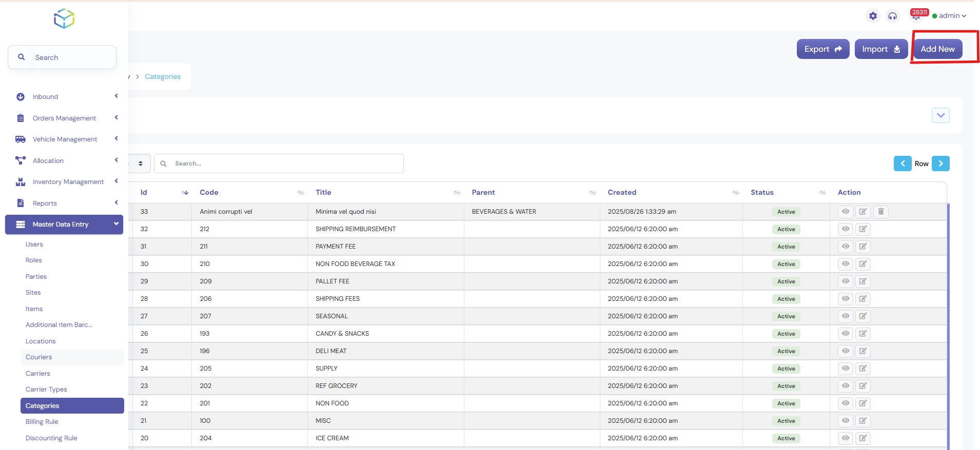Edit the SHIPPING REIMBURSEMENT category row
Viewport: 980px width, 450px height.
(x=863, y=229)
